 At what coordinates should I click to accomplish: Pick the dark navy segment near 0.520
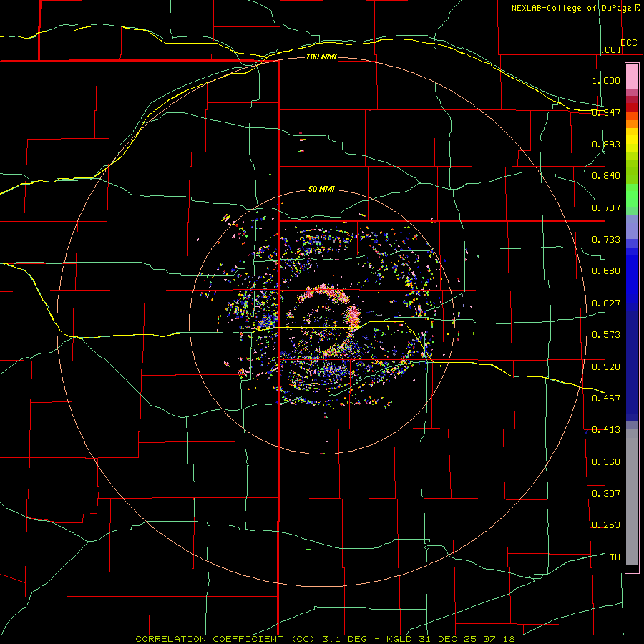(632, 366)
